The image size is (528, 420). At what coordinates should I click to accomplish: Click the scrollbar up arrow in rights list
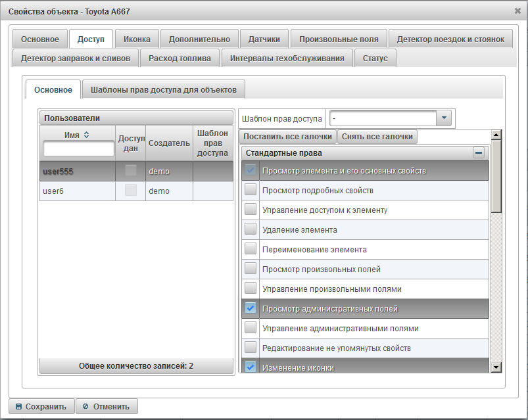click(x=496, y=135)
